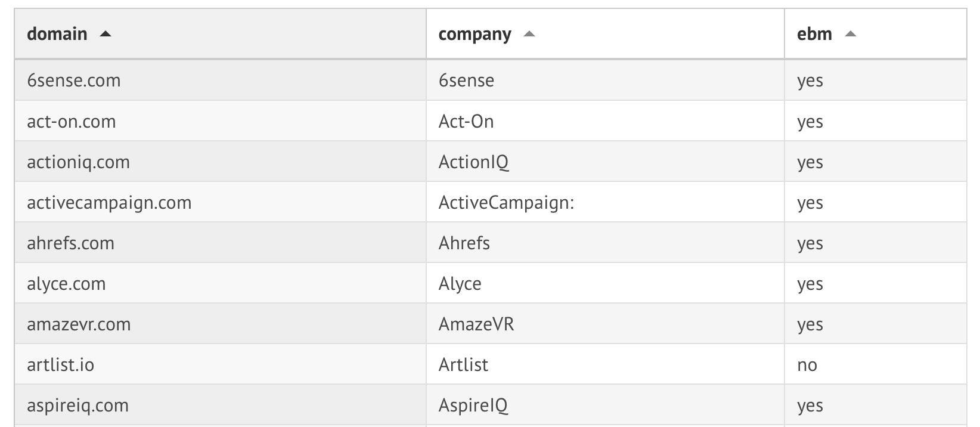
Task: Click the Ahrefs company name cell
Action: (464, 243)
